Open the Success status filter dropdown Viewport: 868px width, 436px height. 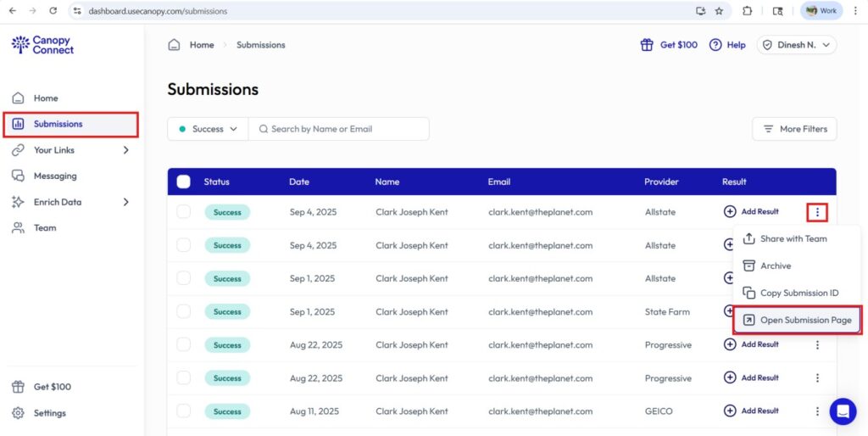pos(208,129)
